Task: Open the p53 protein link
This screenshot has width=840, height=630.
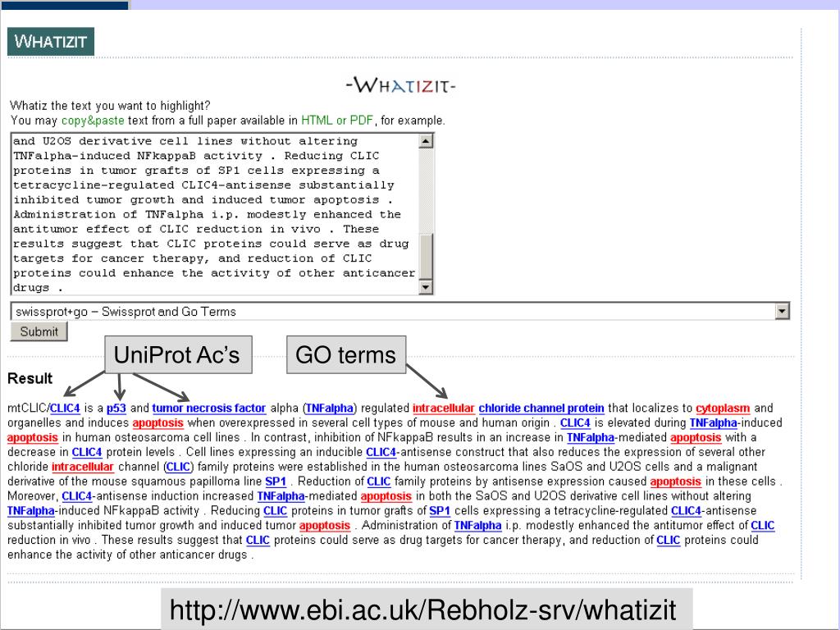Action: (116, 409)
